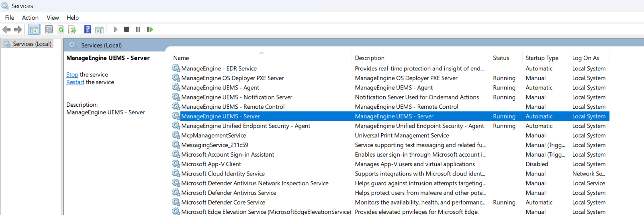Click the Services app icon in title bar

[5, 6]
